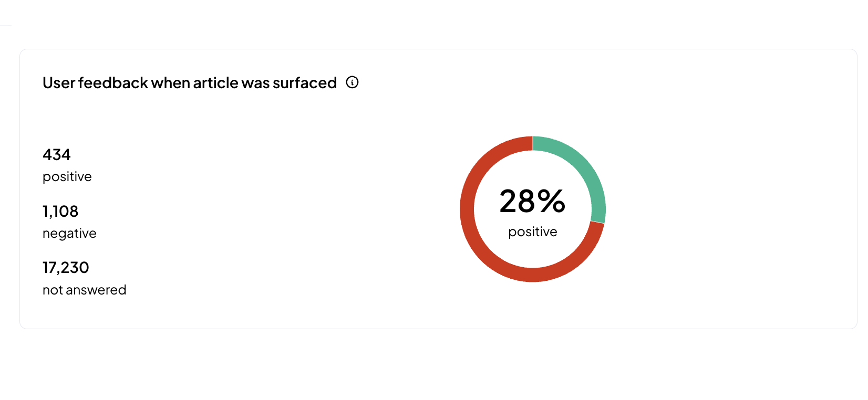Click the word 'answered' in 'not answered' label
Image resolution: width=868 pixels, height=400 pixels.
pyautogui.click(x=96, y=290)
